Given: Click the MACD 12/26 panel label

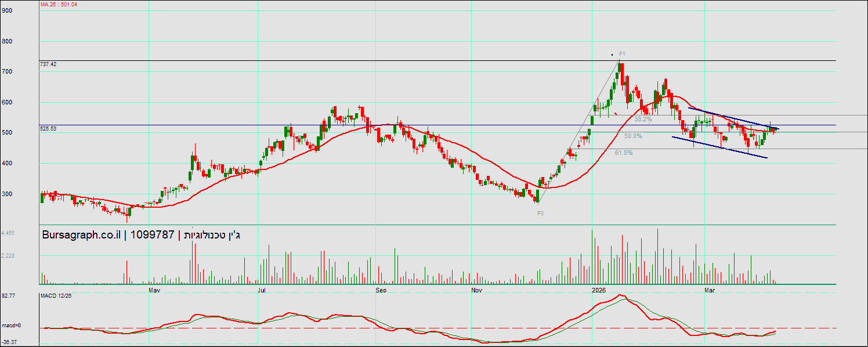Looking at the screenshot, I should (x=56, y=296).
